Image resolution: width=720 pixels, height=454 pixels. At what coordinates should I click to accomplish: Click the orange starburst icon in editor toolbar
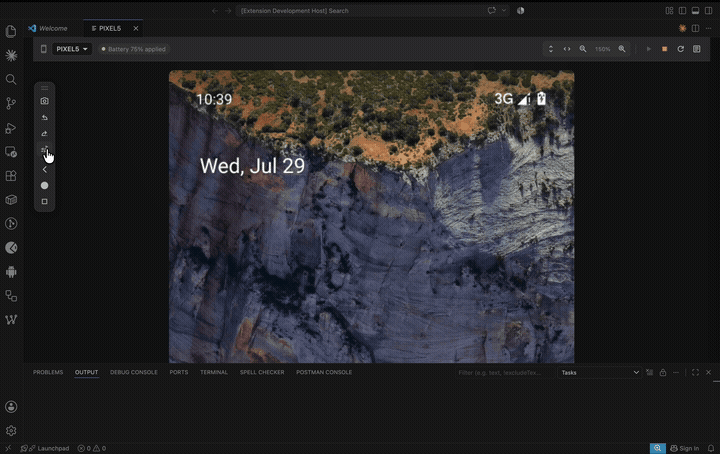(x=682, y=28)
